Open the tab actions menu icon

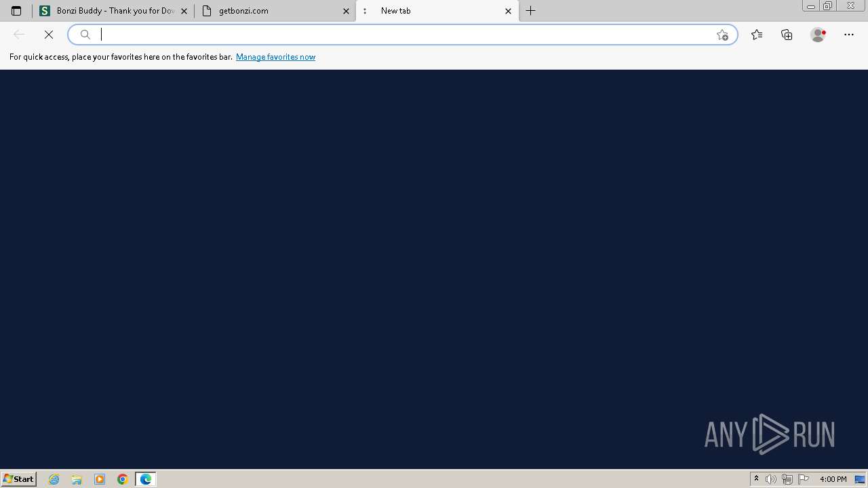click(16, 11)
